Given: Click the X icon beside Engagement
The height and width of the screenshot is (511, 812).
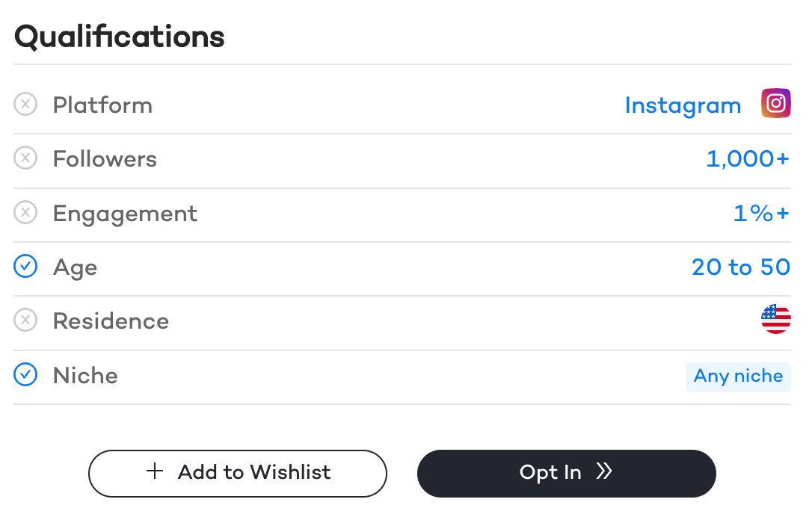Looking at the screenshot, I should [25, 213].
